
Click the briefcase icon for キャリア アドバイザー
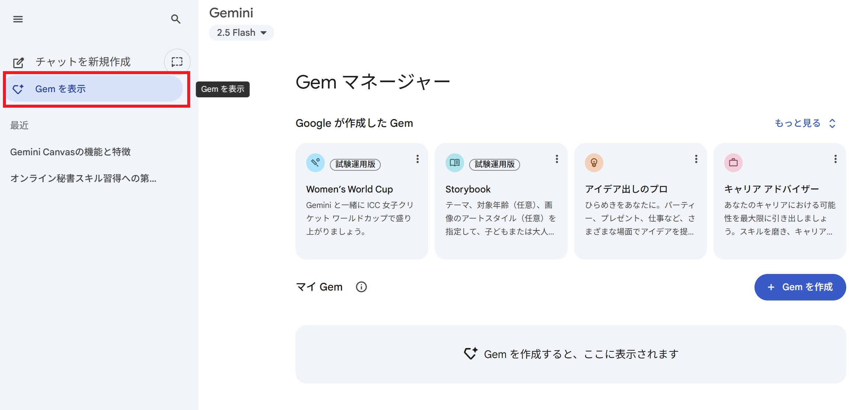733,163
